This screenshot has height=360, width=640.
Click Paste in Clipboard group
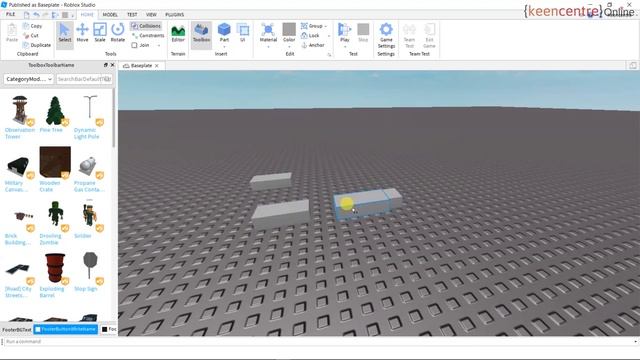[x=12, y=33]
